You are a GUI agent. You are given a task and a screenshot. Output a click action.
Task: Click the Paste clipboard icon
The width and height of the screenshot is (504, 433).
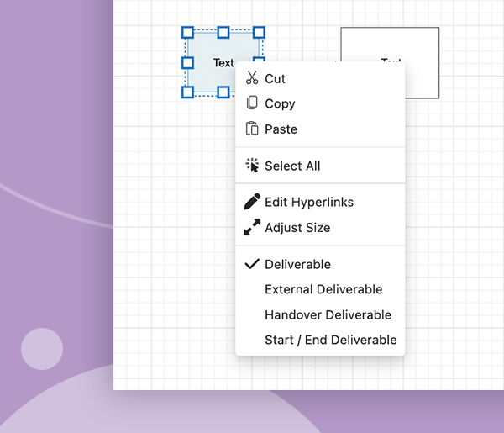252,129
